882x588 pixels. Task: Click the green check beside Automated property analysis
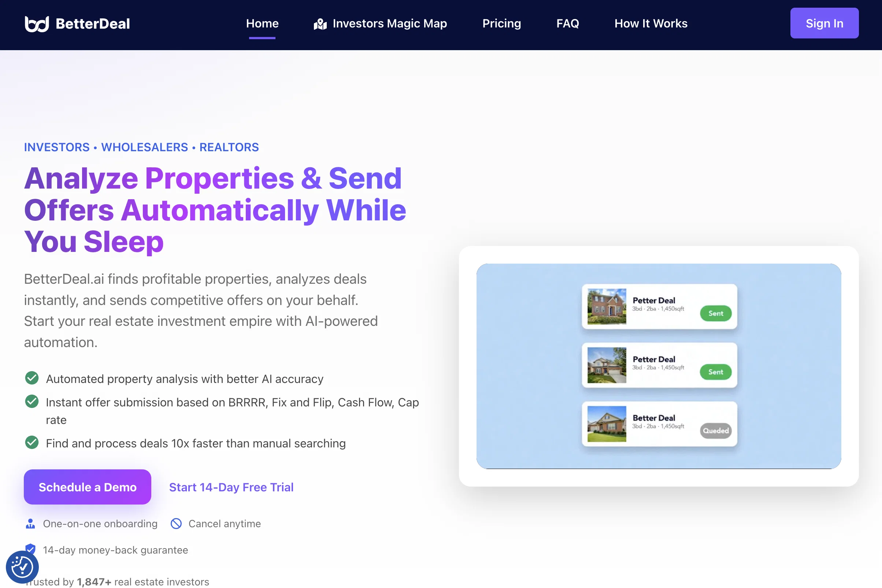coord(32,378)
